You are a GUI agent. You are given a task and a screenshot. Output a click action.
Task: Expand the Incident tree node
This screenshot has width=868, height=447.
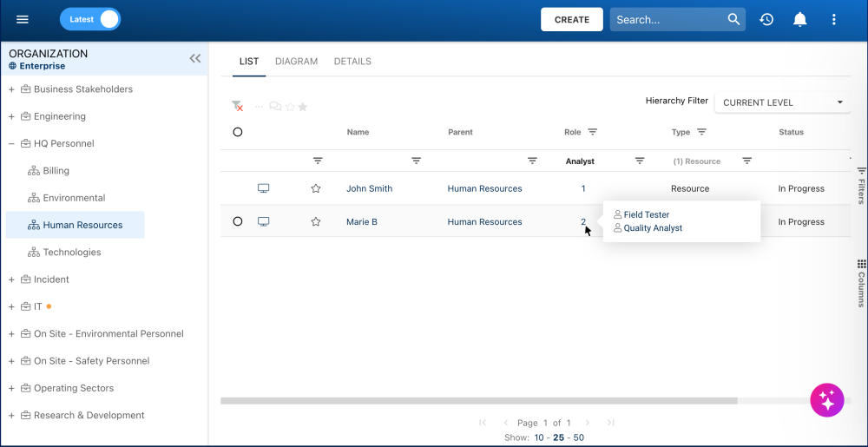pos(11,279)
